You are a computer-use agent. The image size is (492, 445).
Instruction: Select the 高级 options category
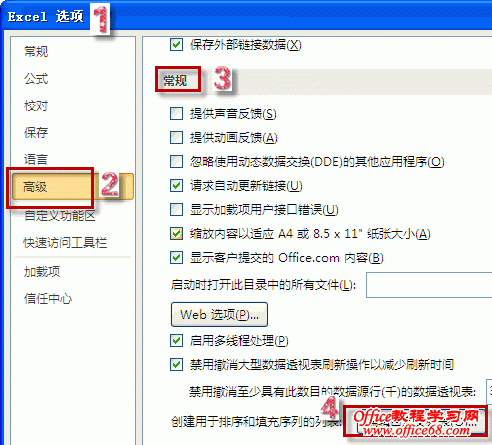35,187
